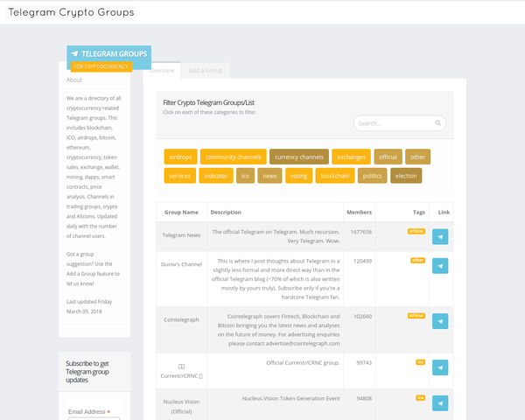Click the Search groups input field
Image resolution: width=525 pixels, height=420 pixels.
click(x=394, y=123)
